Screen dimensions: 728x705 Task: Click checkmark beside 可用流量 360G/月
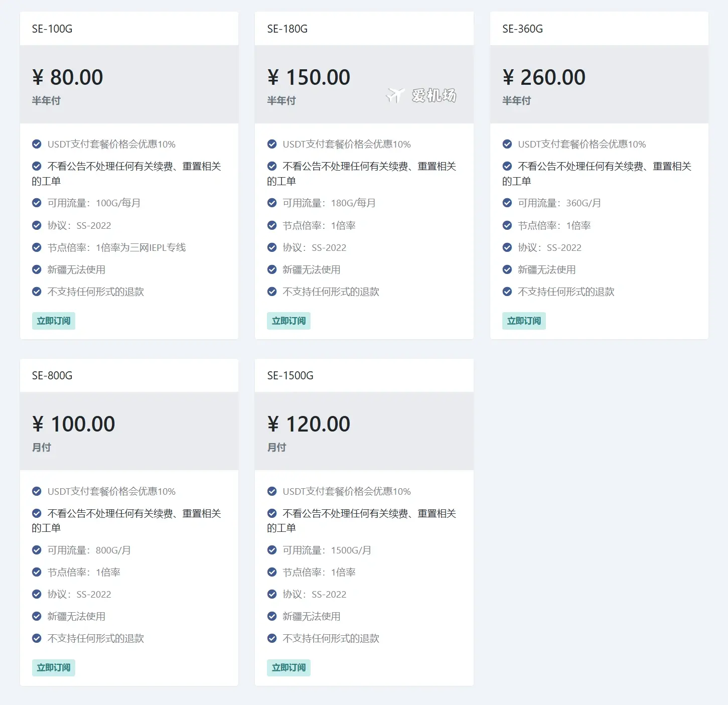[x=507, y=203]
